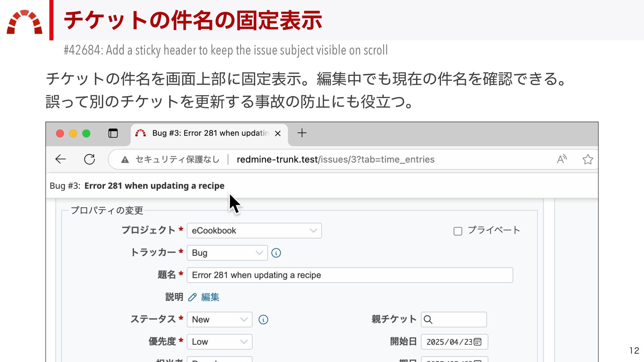Toggle the プライベート checkbox
Image resolution: width=644 pixels, height=362 pixels.
pos(458,231)
